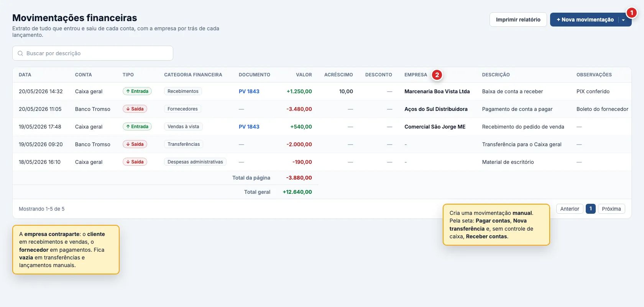Click the 'TIPO' column header
The image size is (644, 307).
(128, 75)
